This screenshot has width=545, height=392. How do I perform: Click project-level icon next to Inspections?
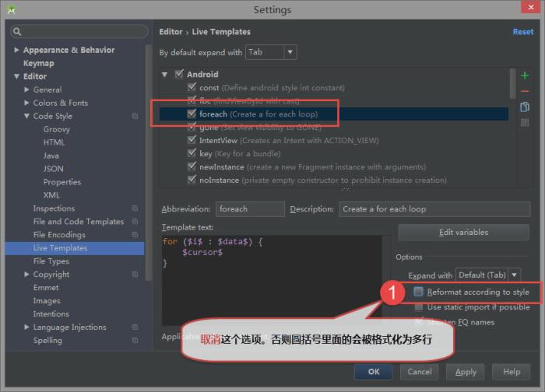[x=135, y=208]
